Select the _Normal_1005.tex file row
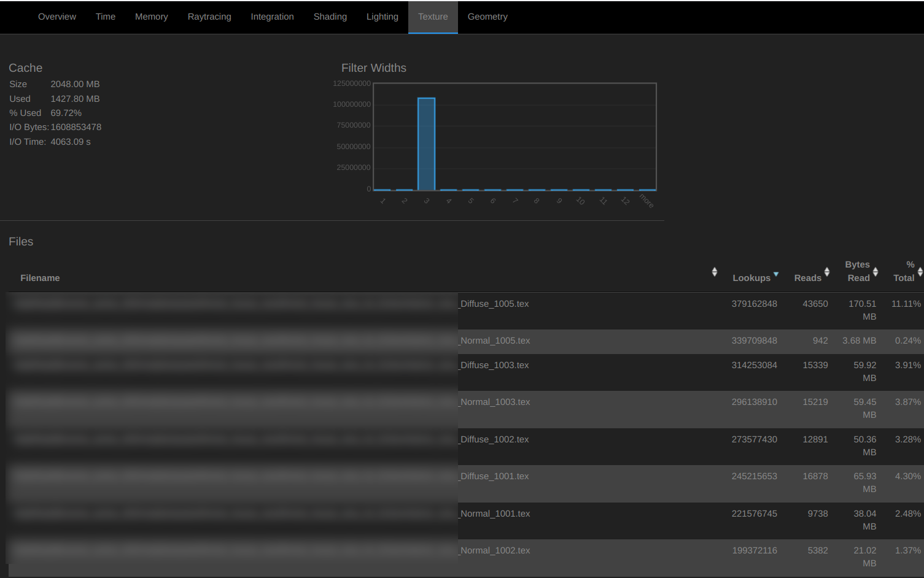 click(465, 341)
